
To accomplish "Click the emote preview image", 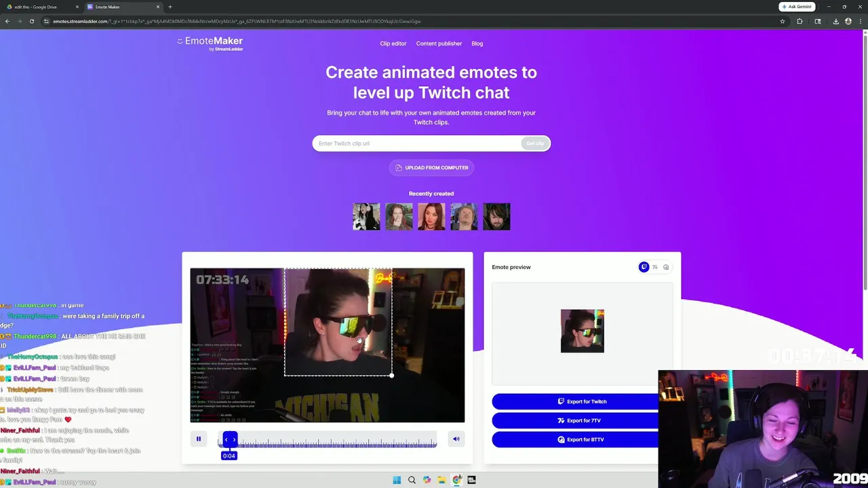I will tap(583, 331).
